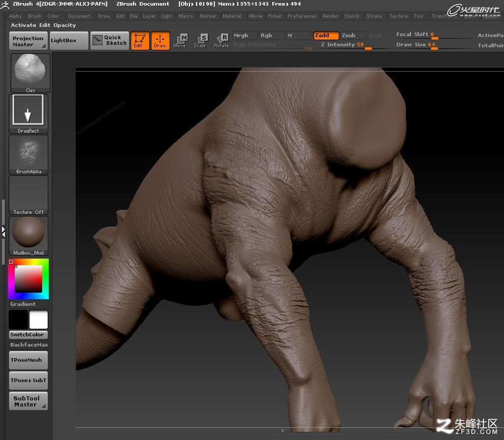The width and height of the screenshot is (504, 440).
Task: Select the Rotate tool icon
Action: (x=221, y=41)
